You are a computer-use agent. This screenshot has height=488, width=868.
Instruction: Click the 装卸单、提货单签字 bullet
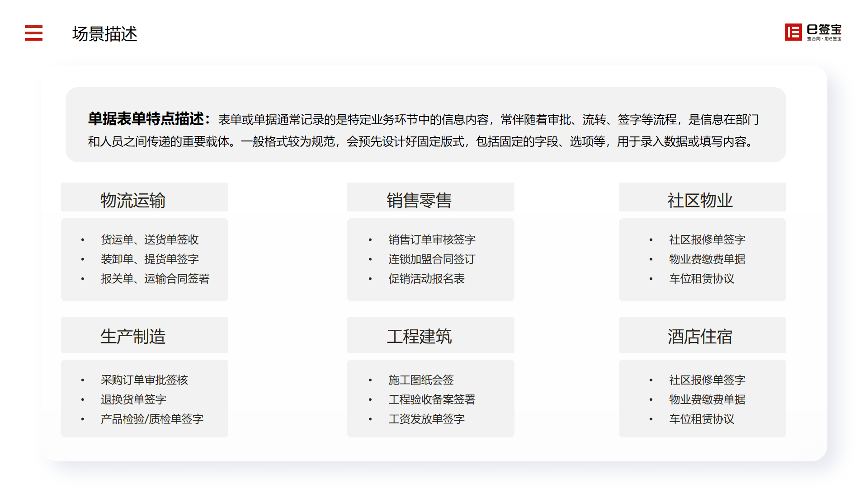(150, 259)
